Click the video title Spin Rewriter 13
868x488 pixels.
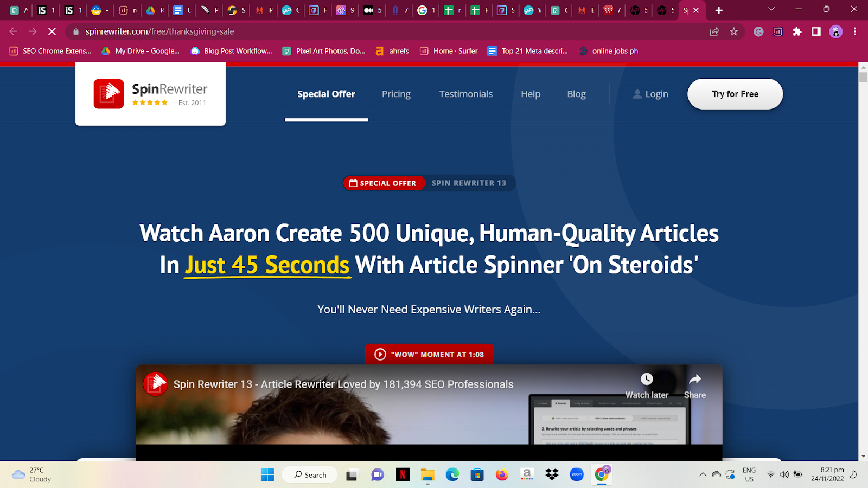[343, 384]
